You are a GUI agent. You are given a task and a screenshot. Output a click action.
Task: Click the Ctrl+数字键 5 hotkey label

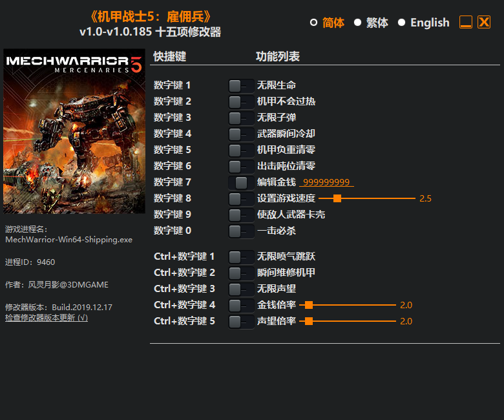coord(184,321)
